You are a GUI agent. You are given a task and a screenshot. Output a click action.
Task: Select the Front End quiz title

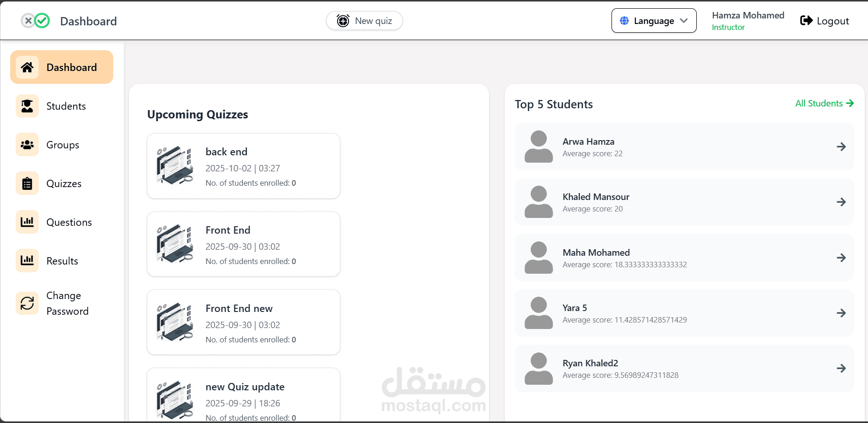[x=228, y=230]
